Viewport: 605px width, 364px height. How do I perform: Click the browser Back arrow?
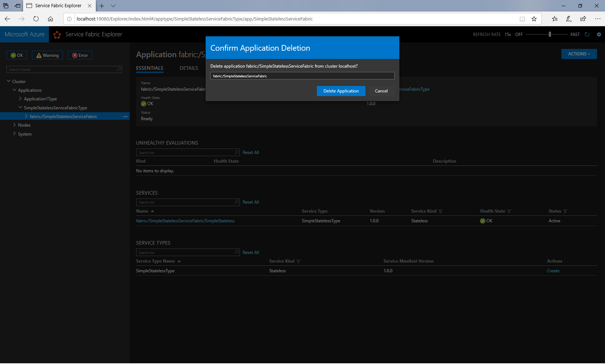[8, 19]
